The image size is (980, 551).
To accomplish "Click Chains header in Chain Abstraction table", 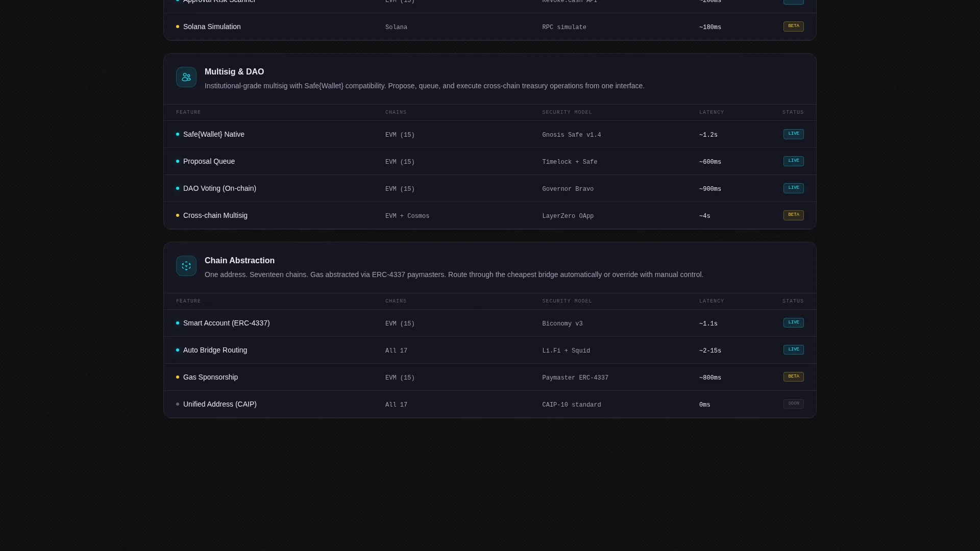I will point(396,301).
